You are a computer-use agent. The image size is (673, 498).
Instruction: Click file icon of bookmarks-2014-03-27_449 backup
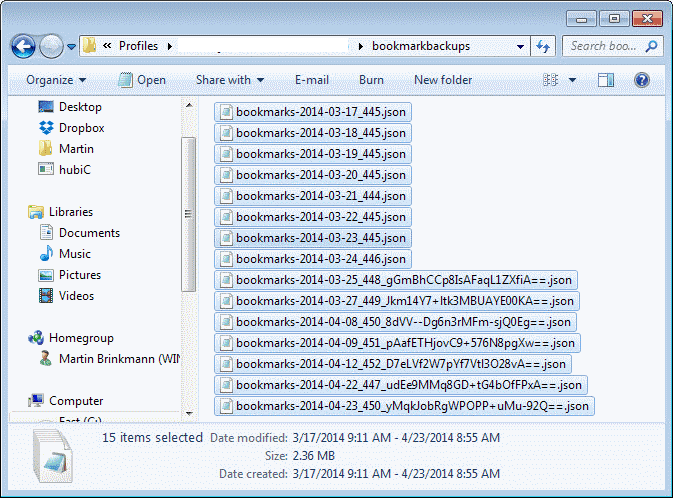point(226,301)
